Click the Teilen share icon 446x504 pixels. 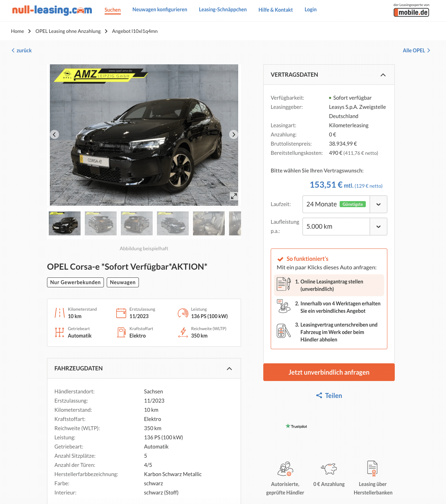click(319, 395)
